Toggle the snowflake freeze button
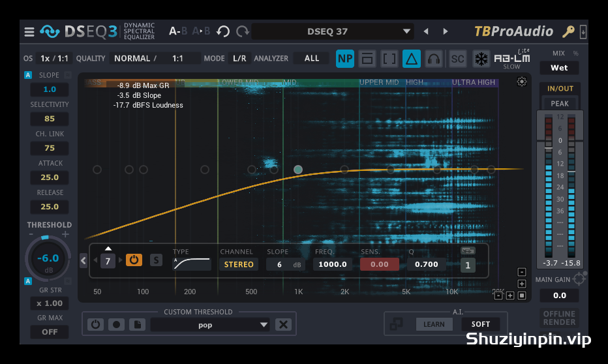 point(481,59)
